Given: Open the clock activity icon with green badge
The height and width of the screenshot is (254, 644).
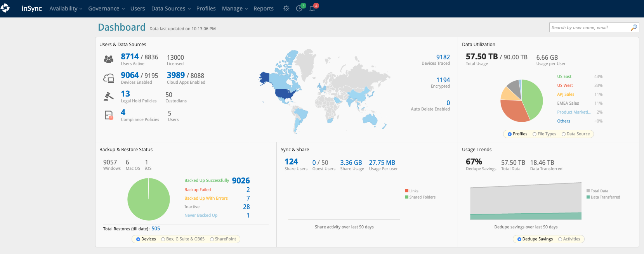Looking at the screenshot, I should [x=299, y=9].
